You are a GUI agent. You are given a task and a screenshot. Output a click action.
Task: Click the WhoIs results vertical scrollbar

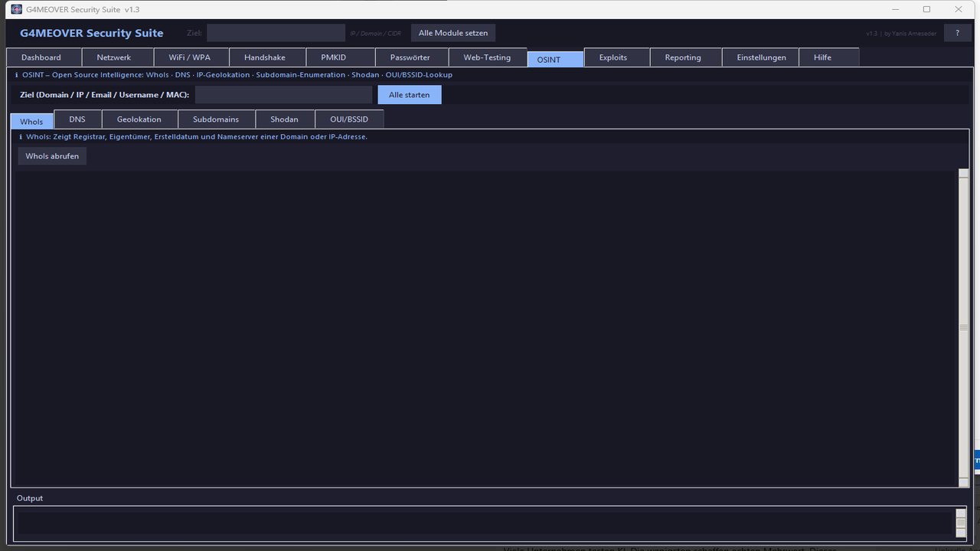pos(964,327)
